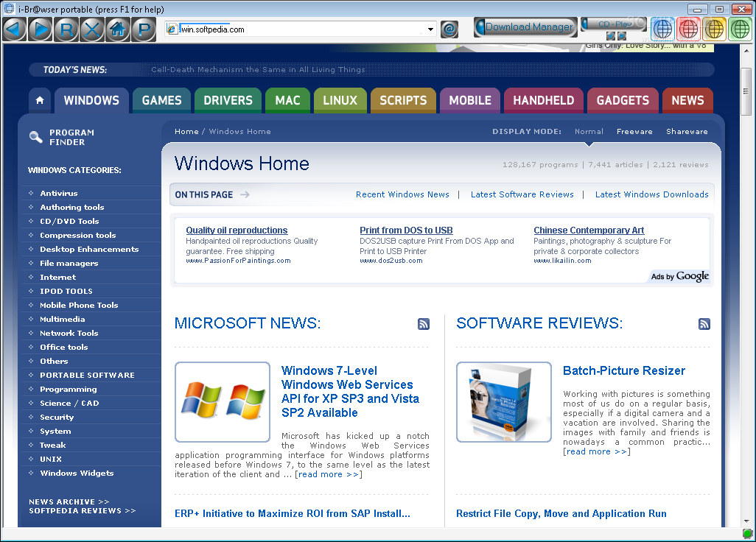Switch to the LINUX tab
Viewport: 756px width, 542px height.
coord(340,100)
